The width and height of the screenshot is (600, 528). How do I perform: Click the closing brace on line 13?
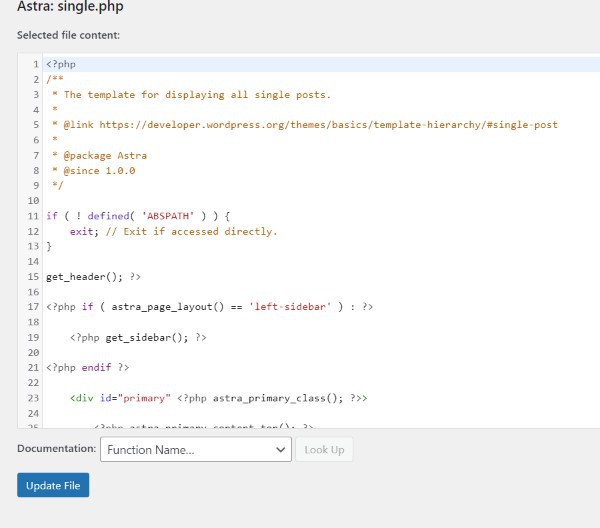click(49, 246)
